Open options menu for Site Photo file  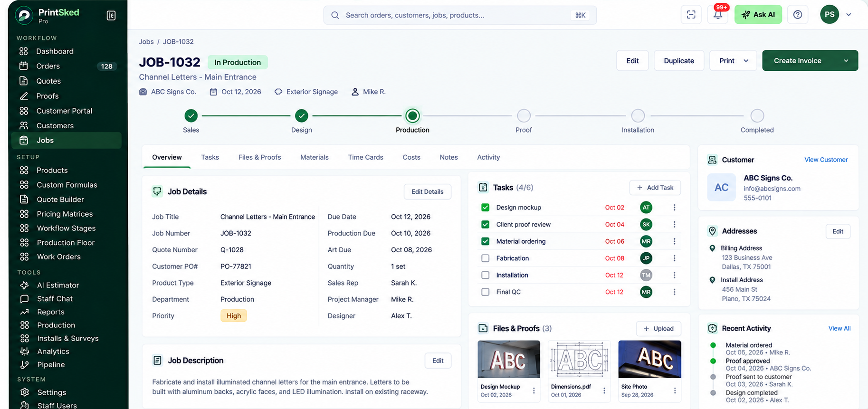[x=675, y=390]
